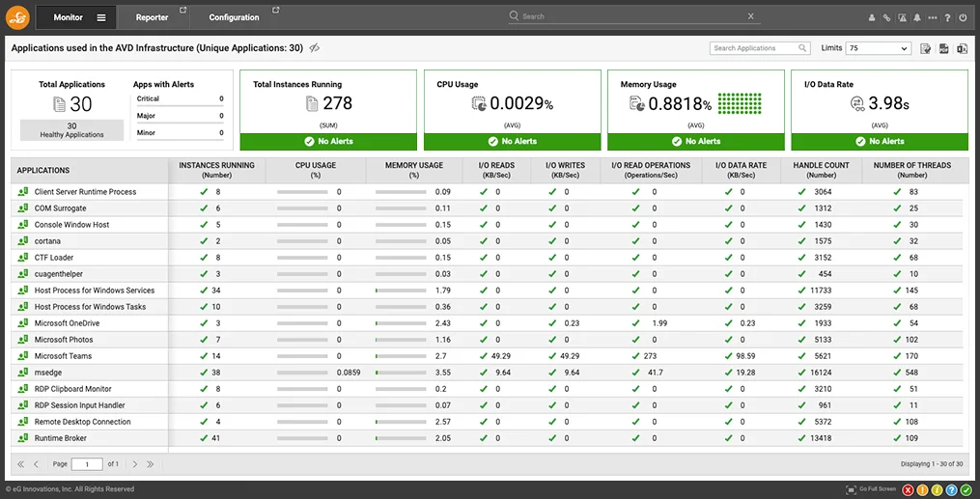
Task: Click the chain link icon in header
Action: coord(887,18)
